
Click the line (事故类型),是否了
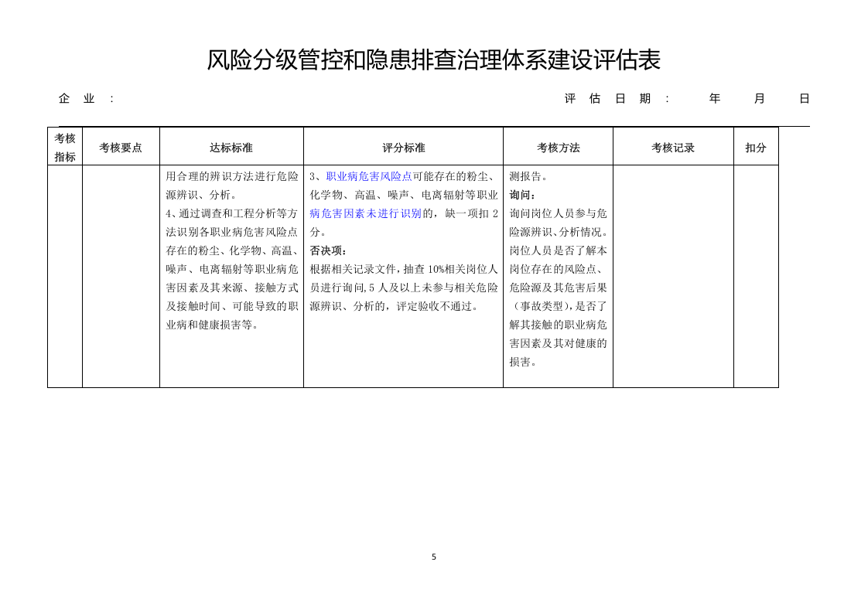point(558,306)
